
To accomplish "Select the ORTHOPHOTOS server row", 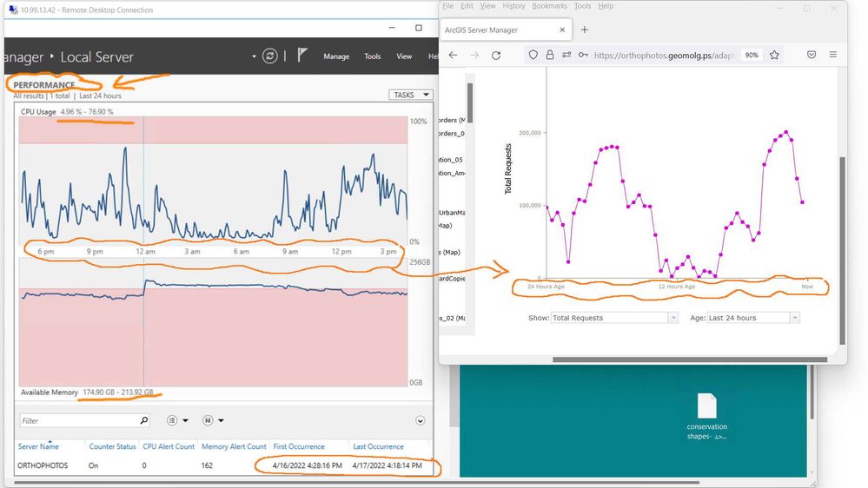I will point(222,465).
